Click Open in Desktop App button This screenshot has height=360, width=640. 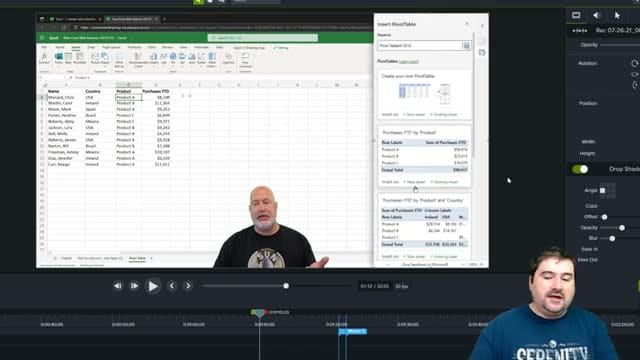point(249,48)
